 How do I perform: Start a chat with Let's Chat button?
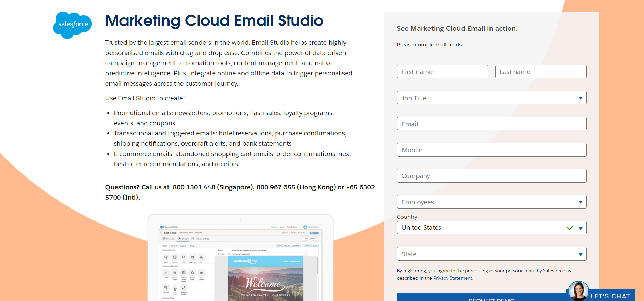[x=610, y=296]
